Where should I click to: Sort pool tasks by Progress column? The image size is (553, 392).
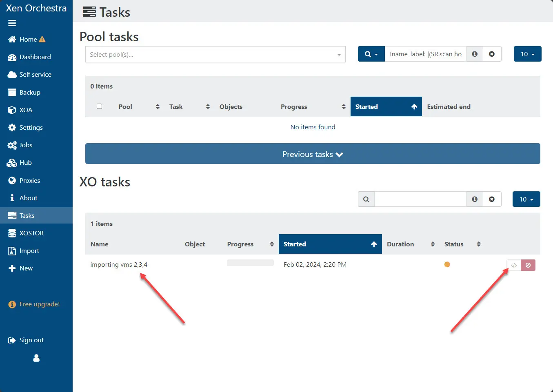pos(313,106)
